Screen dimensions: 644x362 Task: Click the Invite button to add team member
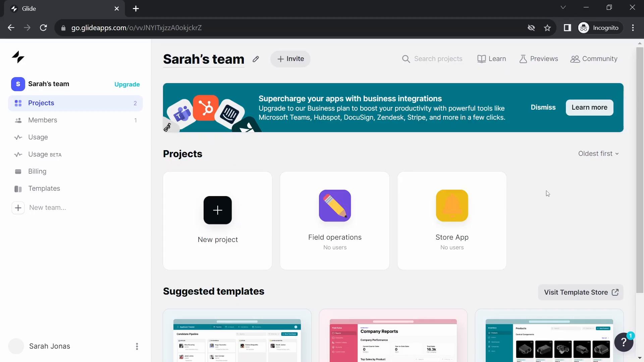[290, 58]
